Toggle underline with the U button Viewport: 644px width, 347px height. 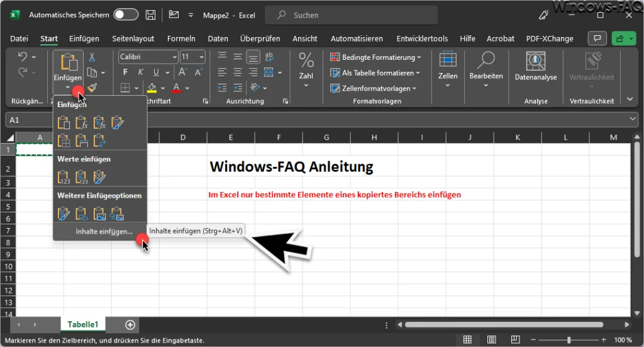click(x=156, y=72)
